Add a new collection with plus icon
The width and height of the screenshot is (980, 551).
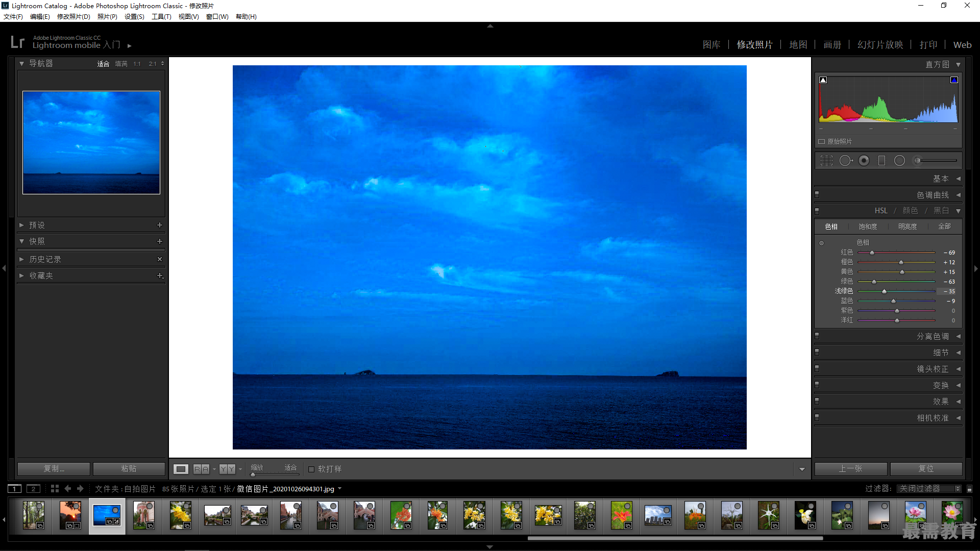click(x=160, y=275)
